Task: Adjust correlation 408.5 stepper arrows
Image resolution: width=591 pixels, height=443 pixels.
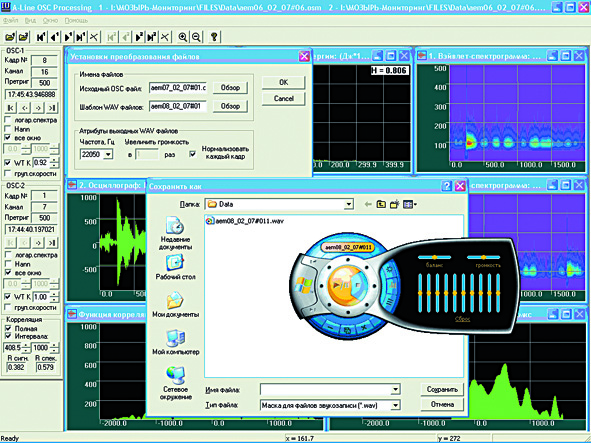Action: pyautogui.click(x=26, y=347)
